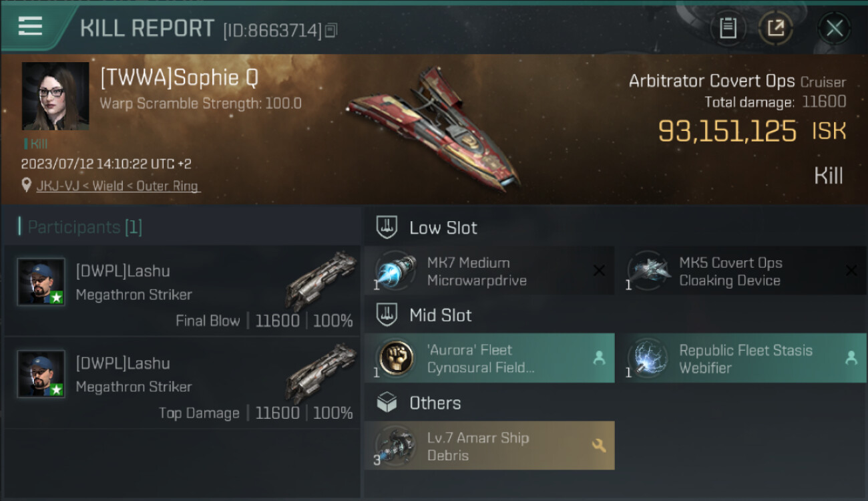Click the 'Aurora' Fleet Cynosural Field icon
The height and width of the screenshot is (501, 868).
click(x=397, y=359)
